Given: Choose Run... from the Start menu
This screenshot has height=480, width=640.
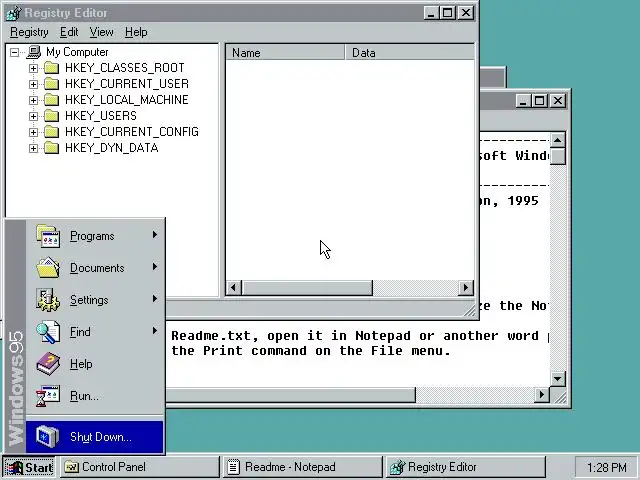Looking at the screenshot, I should [x=95, y=396].
